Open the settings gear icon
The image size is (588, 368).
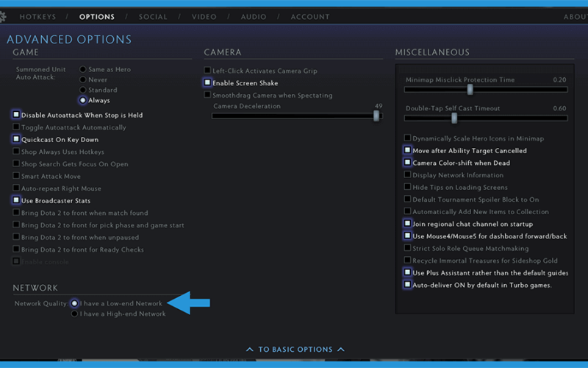pyautogui.click(x=3, y=17)
